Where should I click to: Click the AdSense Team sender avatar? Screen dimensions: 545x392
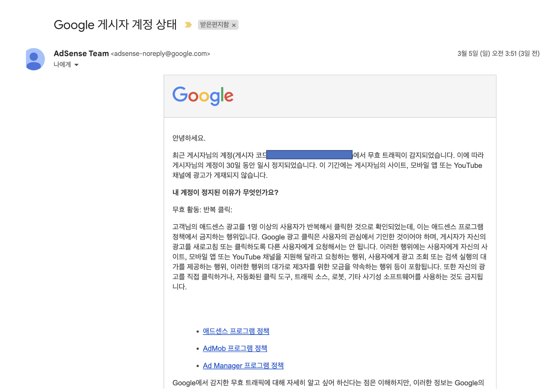click(35, 59)
